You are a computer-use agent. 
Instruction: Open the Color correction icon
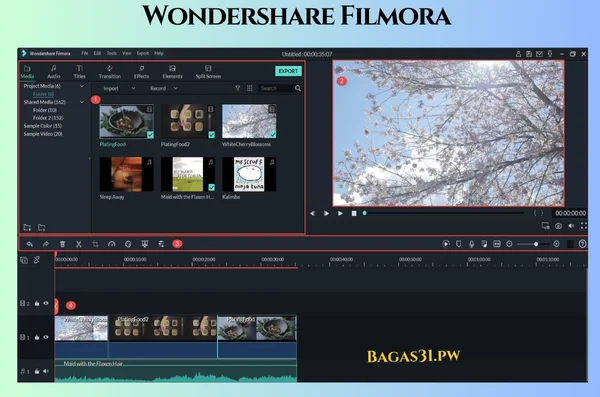128,244
